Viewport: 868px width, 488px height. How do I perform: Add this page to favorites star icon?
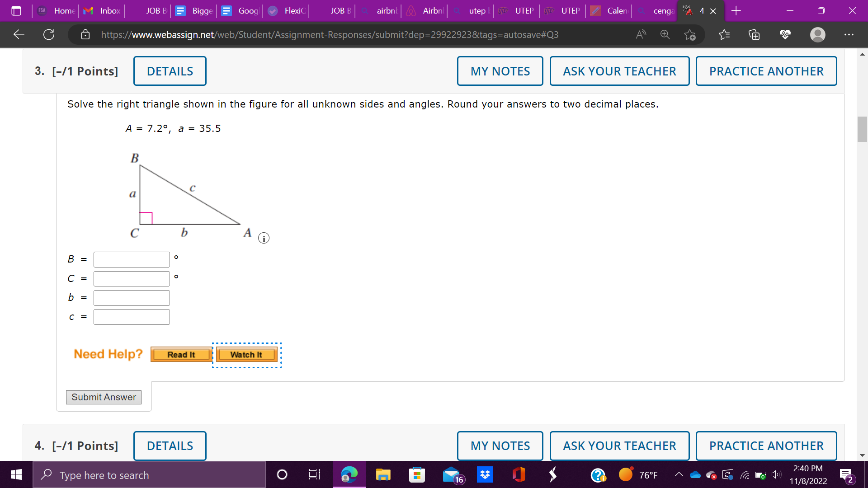[690, 35]
